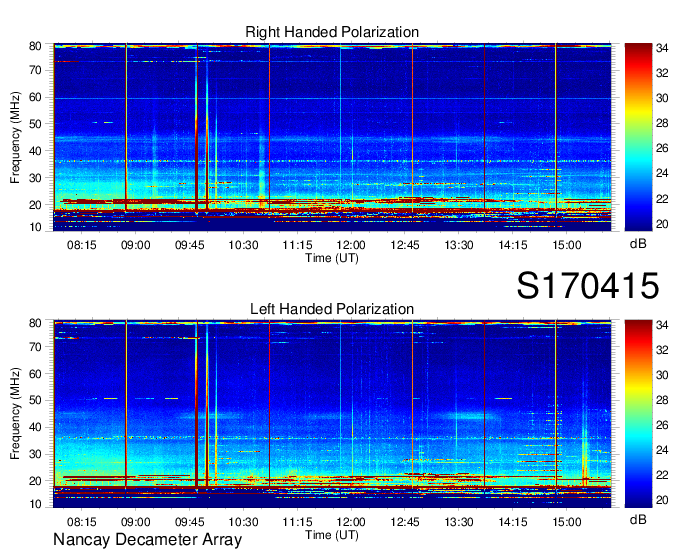
Task: Click 08:15 time tick under Right Handed plot
Action: point(82,245)
